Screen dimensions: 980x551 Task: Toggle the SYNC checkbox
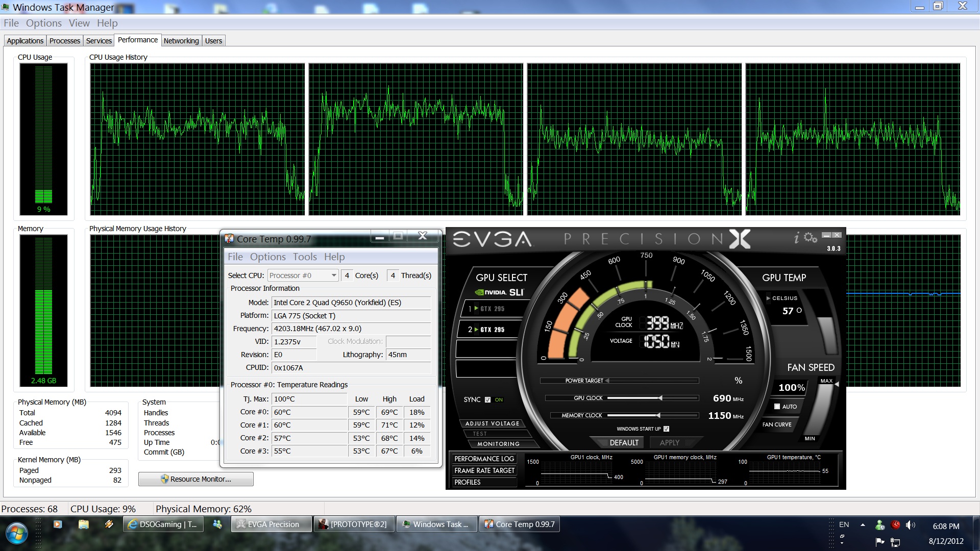pos(487,399)
